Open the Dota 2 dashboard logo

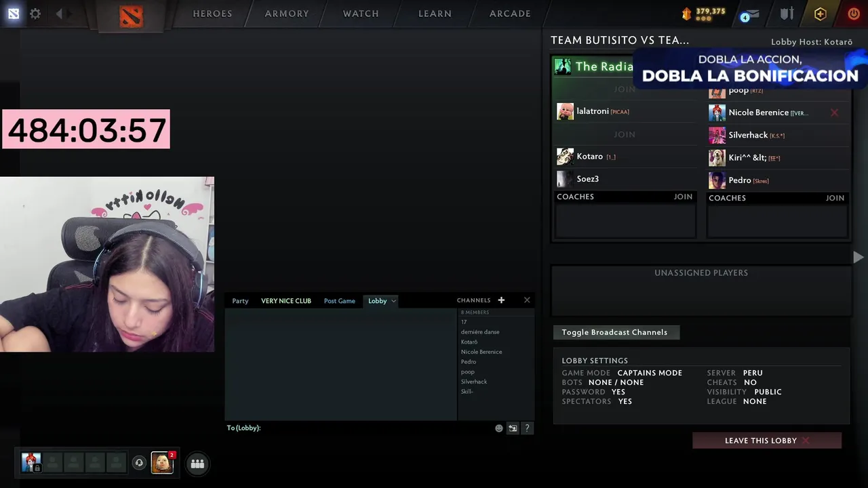point(131,15)
